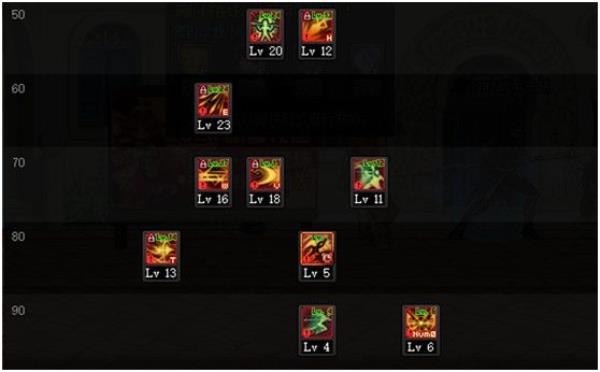Choose the dark blade skill at Lv 5
The width and height of the screenshot is (600, 372).
(317, 248)
